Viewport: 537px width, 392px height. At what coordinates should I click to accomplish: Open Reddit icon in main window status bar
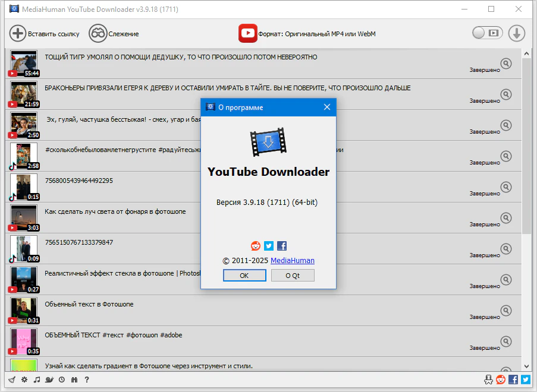[501, 380]
